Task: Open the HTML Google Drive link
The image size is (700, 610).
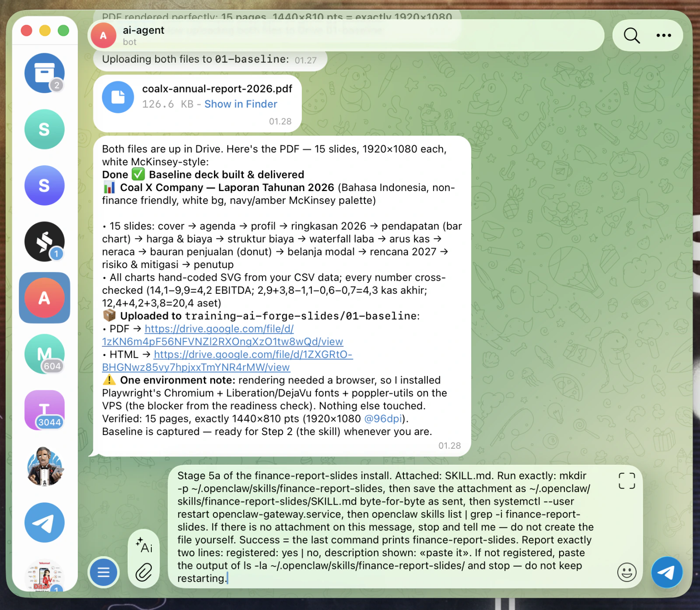Action: [227, 361]
